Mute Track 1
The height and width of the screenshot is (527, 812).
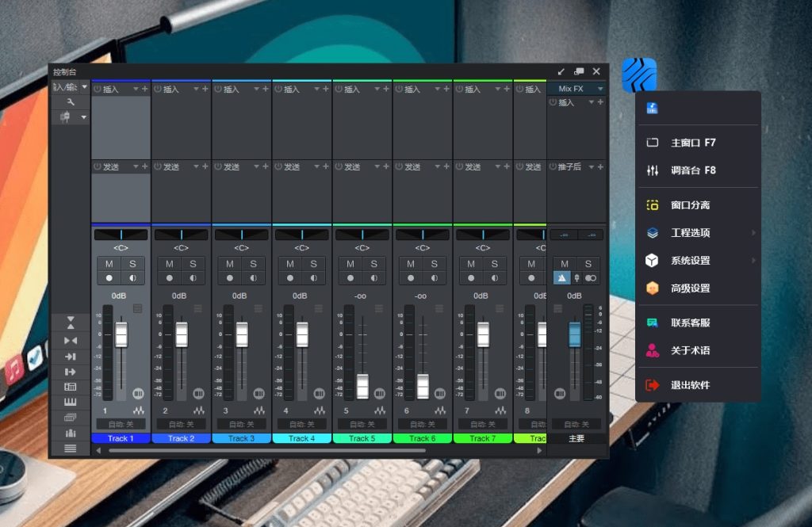tap(109, 264)
